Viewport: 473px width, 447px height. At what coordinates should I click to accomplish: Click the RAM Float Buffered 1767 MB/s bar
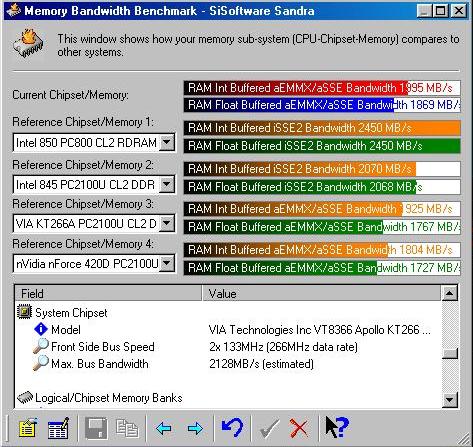click(x=322, y=227)
